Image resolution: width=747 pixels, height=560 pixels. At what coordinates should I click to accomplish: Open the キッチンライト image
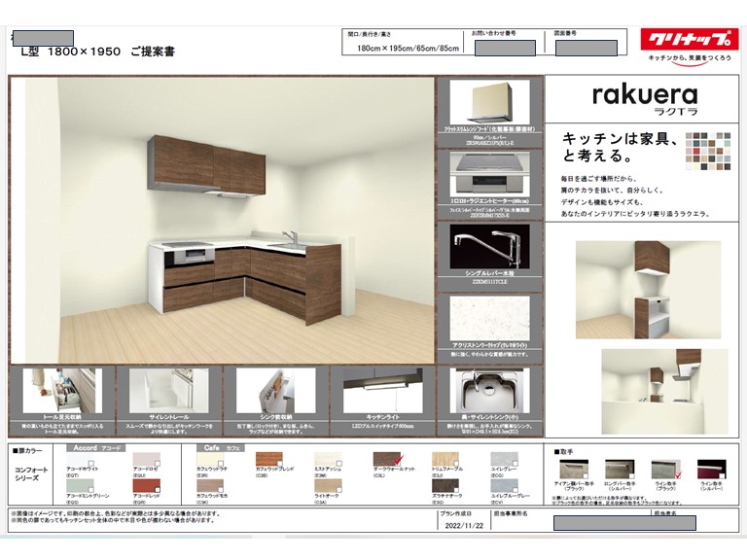pyautogui.click(x=382, y=391)
